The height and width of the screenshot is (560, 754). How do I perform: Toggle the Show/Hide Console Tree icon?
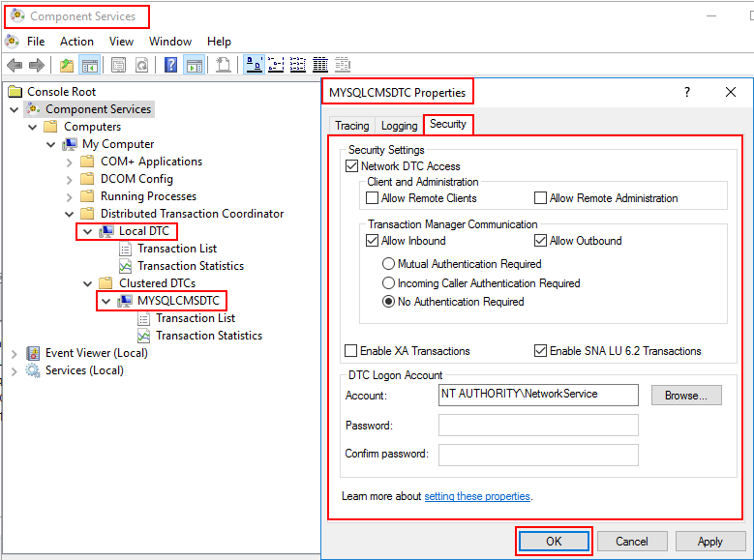[x=89, y=65]
